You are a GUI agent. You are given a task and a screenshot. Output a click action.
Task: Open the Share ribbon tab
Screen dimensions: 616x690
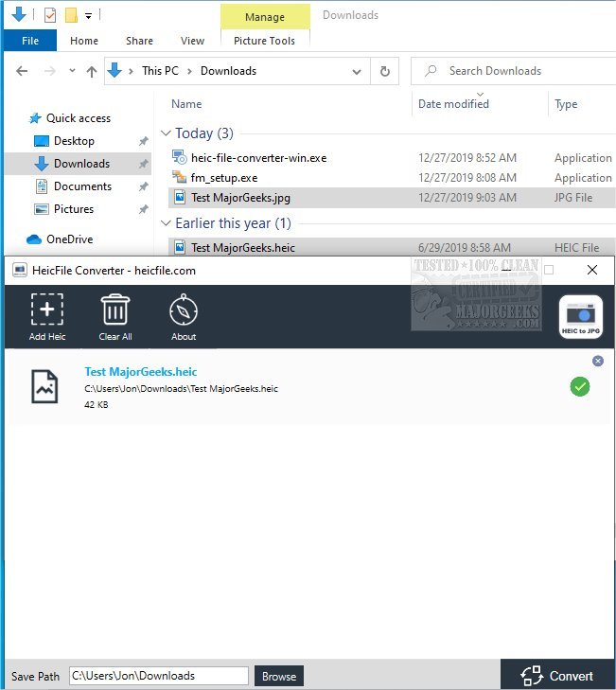(x=139, y=41)
